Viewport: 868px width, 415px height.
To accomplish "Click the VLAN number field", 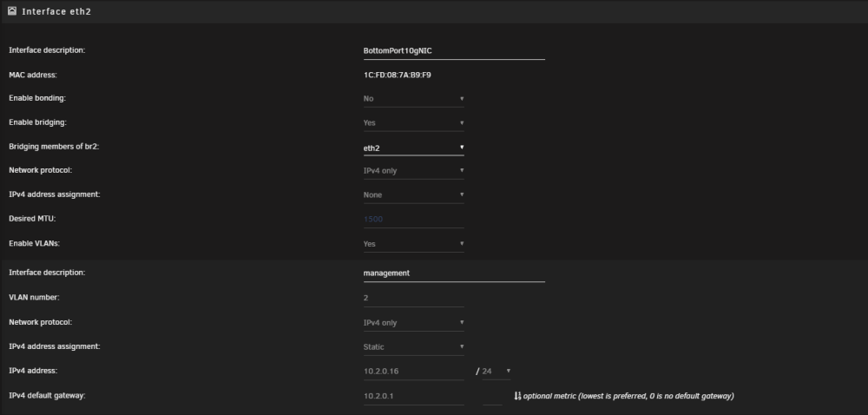I will tap(413, 298).
